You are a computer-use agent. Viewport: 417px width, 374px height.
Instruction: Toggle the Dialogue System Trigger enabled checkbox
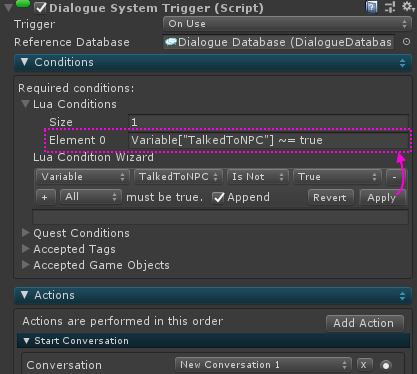pyautogui.click(x=41, y=8)
